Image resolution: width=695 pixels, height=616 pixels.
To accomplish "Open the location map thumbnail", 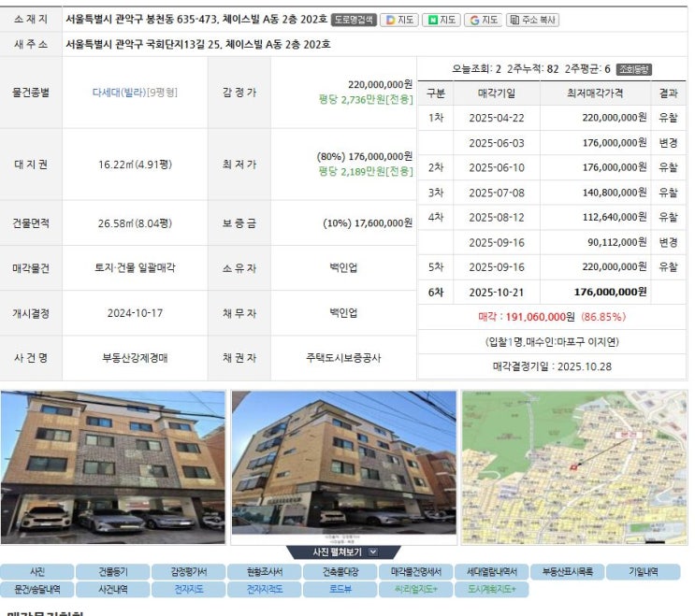I will coord(575,467).
